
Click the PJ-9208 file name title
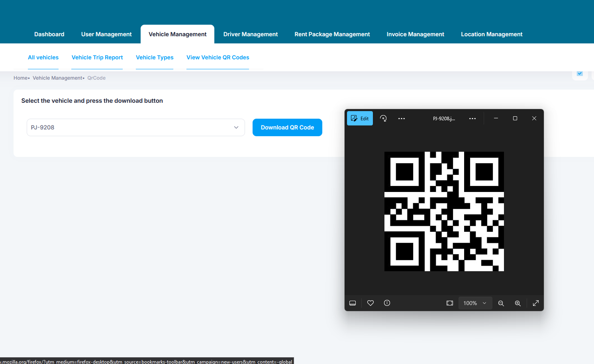point(444,118)
